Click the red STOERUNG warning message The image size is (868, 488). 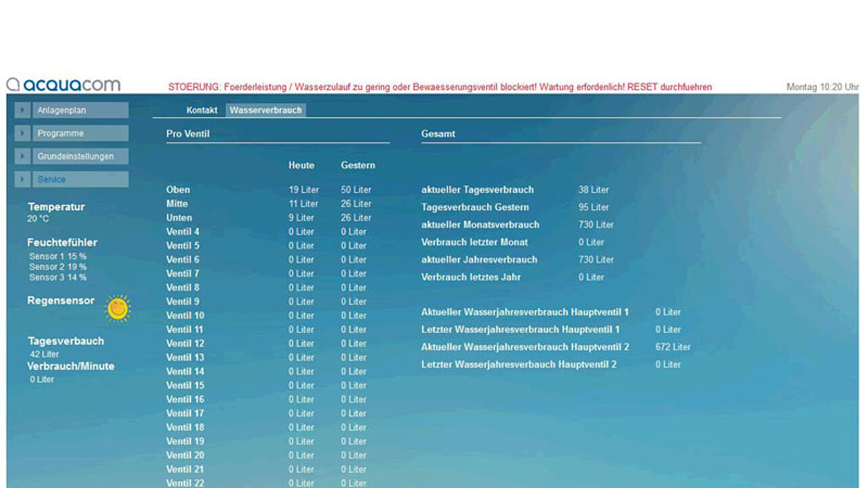(440, 87)
